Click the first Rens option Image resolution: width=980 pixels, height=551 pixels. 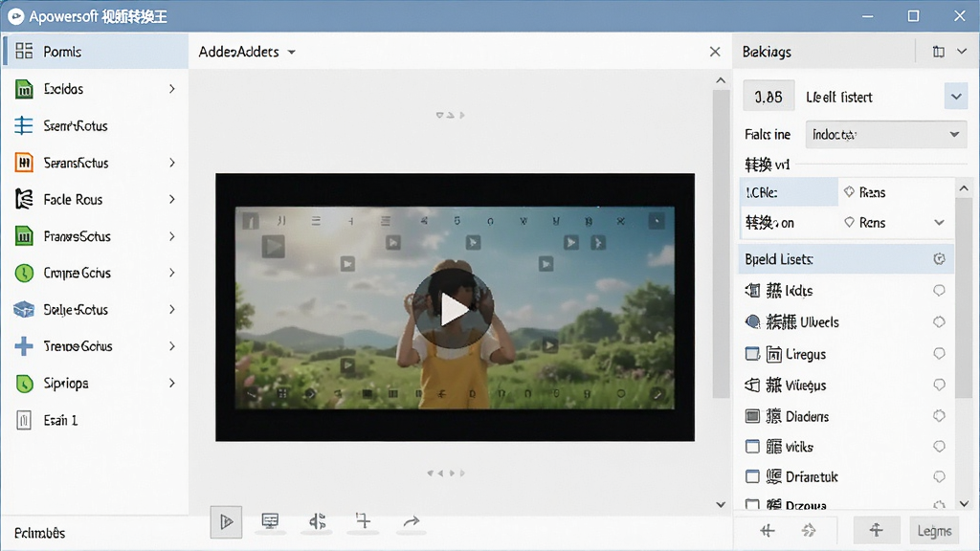click(x=864, y=192)
